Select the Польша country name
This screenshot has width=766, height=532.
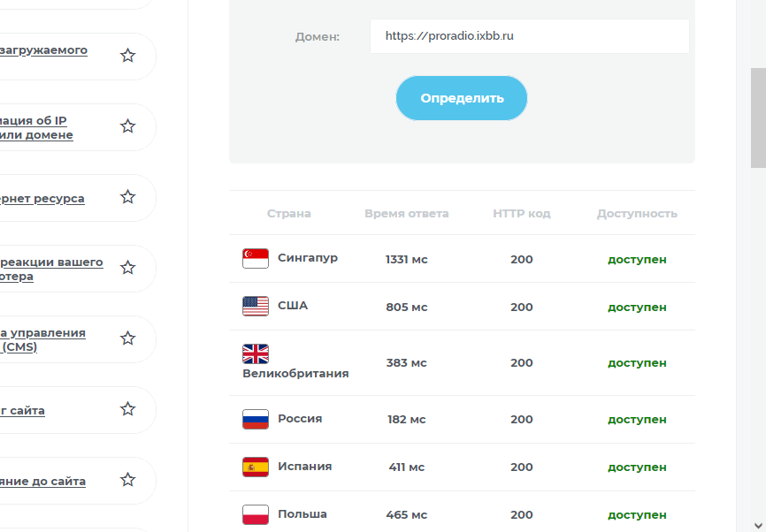pyautogui.click(x=303, y=514)
